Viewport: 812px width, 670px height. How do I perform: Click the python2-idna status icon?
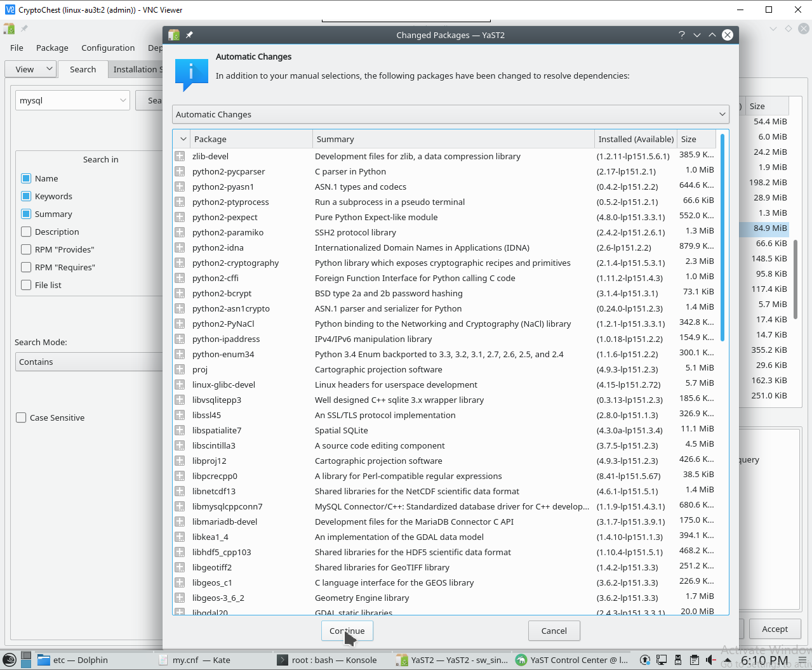tap(180, 247)
